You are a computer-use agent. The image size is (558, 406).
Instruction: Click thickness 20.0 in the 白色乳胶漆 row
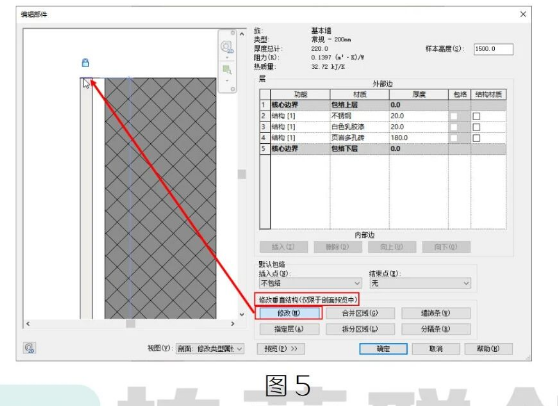(419, 127)
